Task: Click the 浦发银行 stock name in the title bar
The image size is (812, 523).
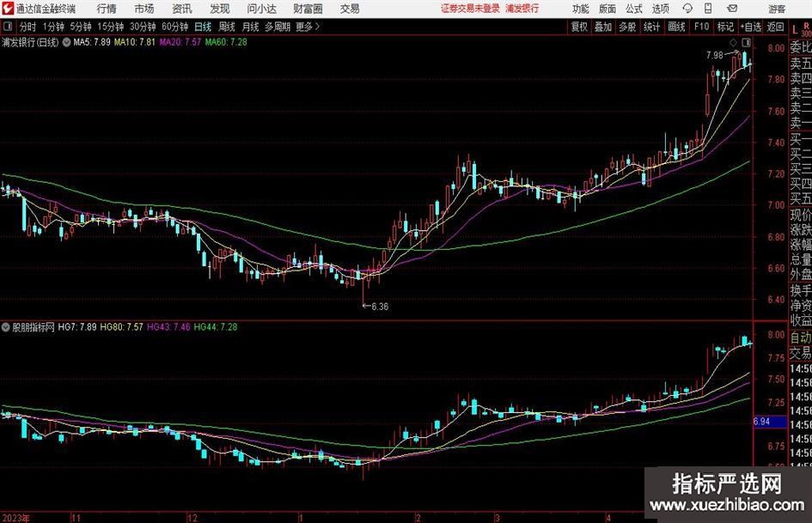Action: click(522, 9)
